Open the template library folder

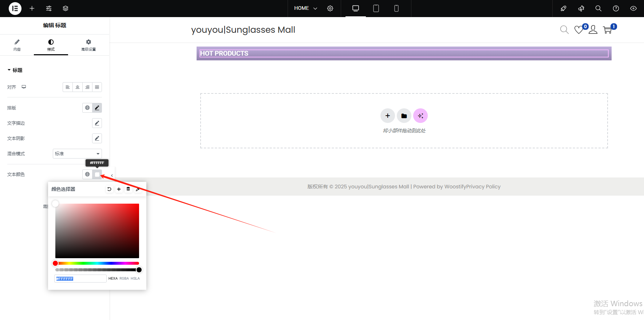404,116
